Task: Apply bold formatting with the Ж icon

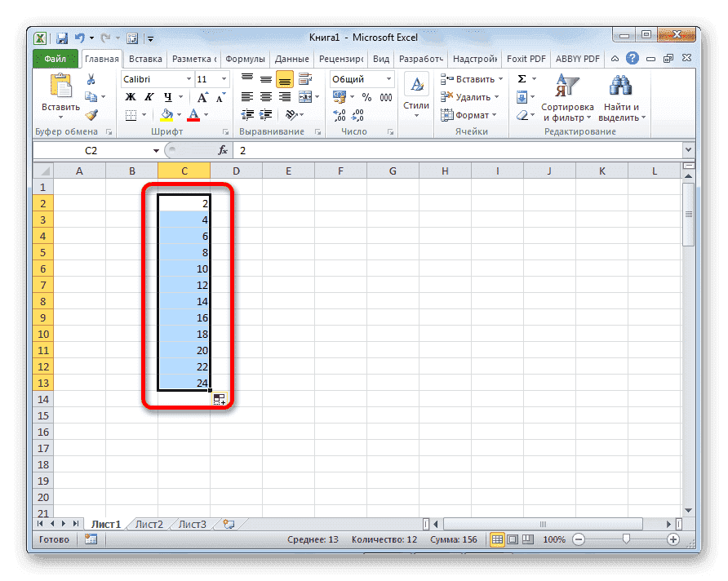Action: coord(129,97)
